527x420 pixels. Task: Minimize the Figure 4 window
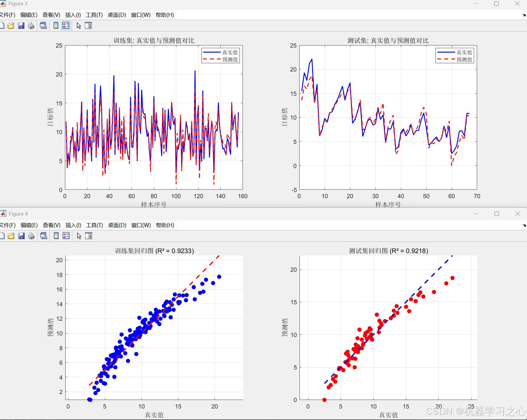476,214
